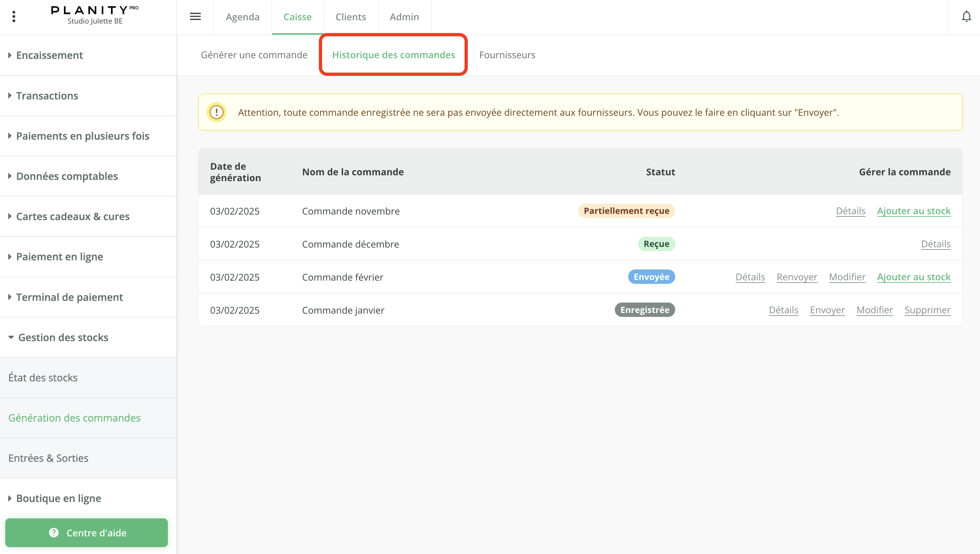Click Renvoyer for Commande février
Image resolution: width=980 pixels, height=554 pixels.
(797, 277)
